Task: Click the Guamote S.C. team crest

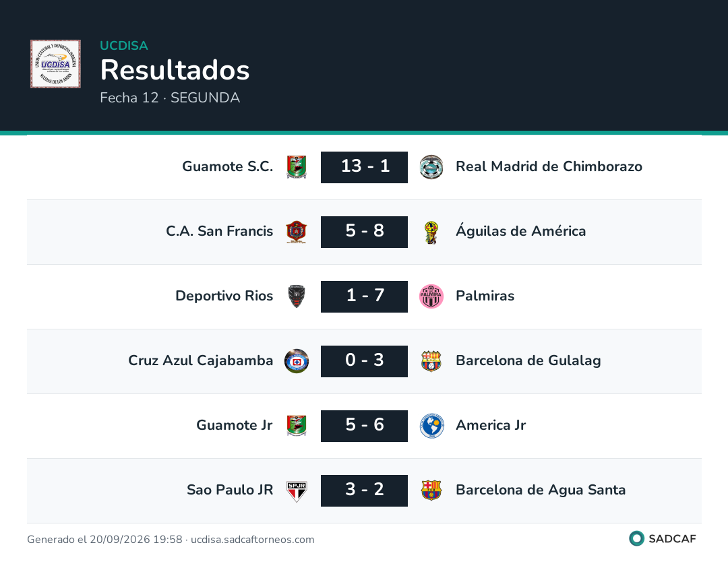Action: point(297,167)
